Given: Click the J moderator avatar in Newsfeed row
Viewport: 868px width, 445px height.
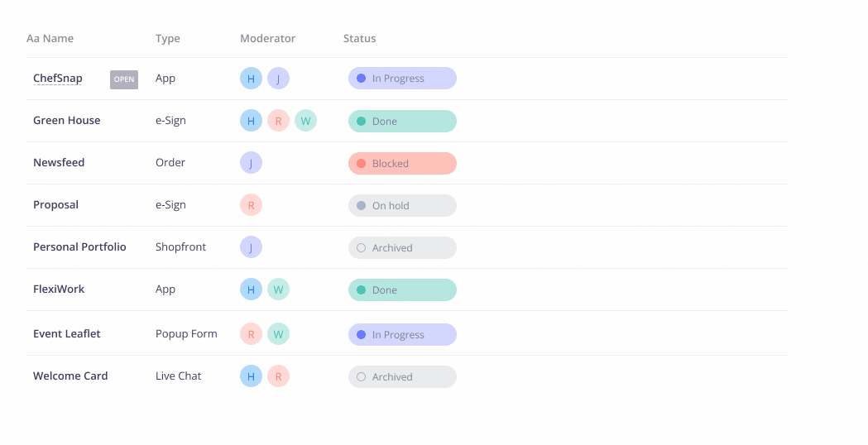Looking at the screenshot, I should click(x=251, y=163).
